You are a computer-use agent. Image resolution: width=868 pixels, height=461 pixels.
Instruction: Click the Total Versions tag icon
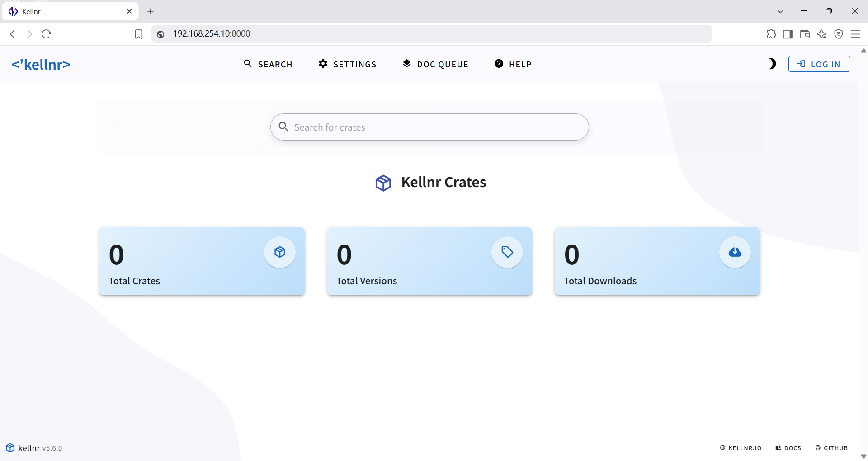coord(507,252)
